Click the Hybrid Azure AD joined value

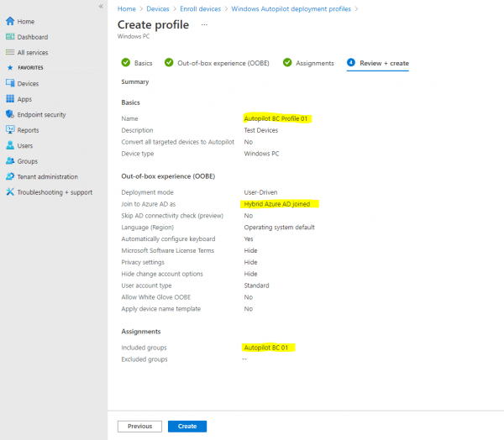click(x=277, y=204)
